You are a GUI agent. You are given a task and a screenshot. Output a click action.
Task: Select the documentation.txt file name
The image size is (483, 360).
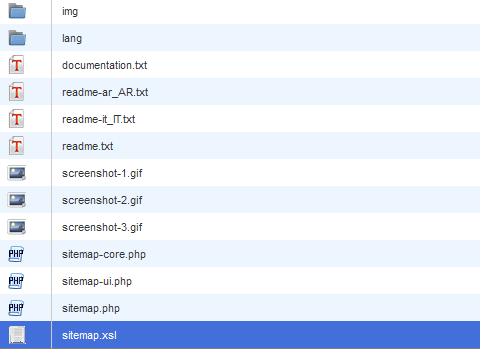coord(104,65)
